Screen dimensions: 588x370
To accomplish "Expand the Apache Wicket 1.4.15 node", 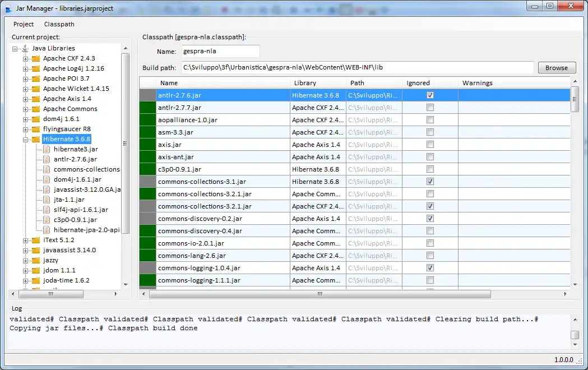I will pyautogui.click(x=25, y=89).
